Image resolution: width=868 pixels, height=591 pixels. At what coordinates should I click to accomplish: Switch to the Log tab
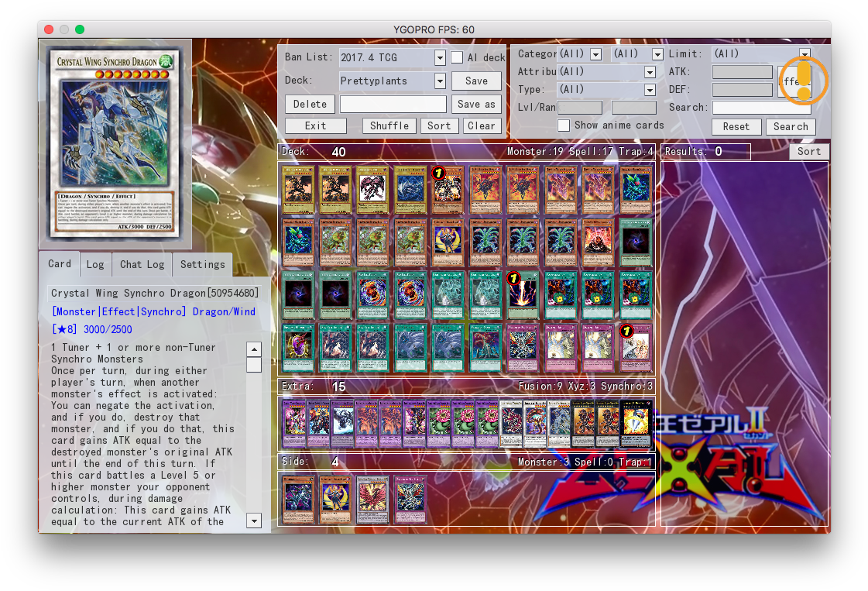point(95,265)
